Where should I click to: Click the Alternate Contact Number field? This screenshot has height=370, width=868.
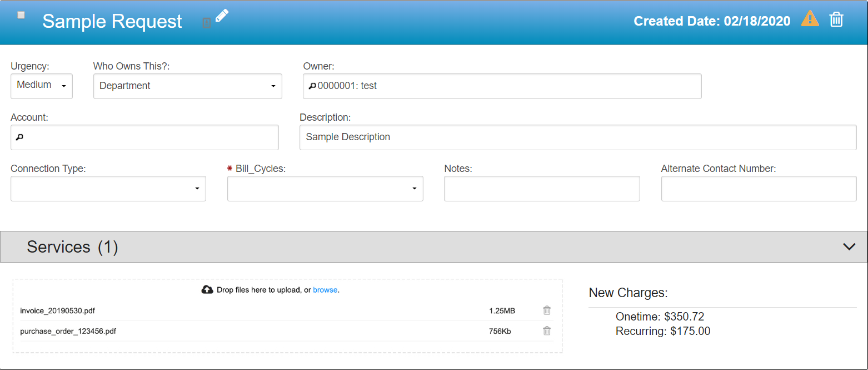click(759, 189)
